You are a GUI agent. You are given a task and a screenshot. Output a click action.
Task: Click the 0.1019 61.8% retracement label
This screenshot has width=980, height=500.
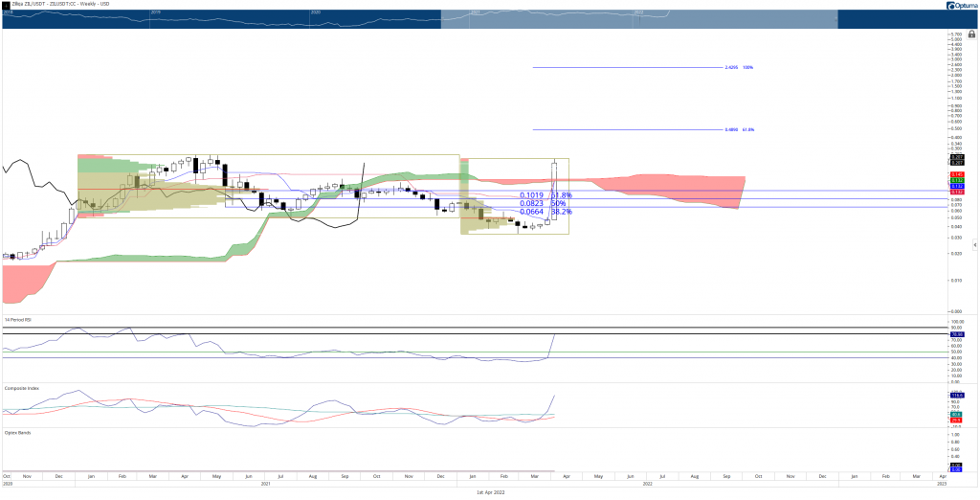pos(546,195)
